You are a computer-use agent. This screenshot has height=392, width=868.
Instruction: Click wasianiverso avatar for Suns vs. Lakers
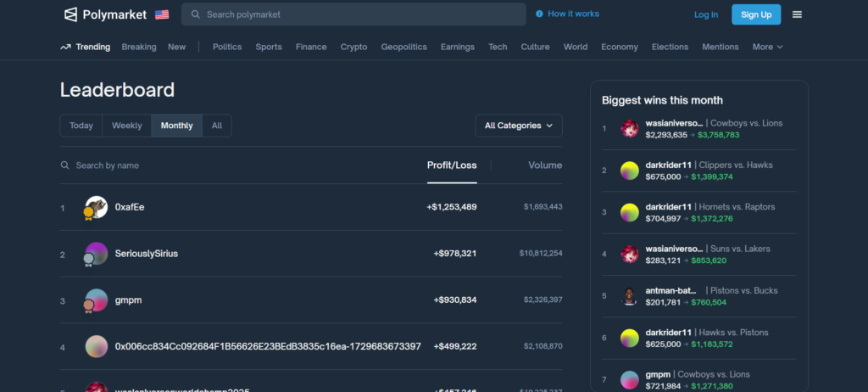[x=630, y=255]
